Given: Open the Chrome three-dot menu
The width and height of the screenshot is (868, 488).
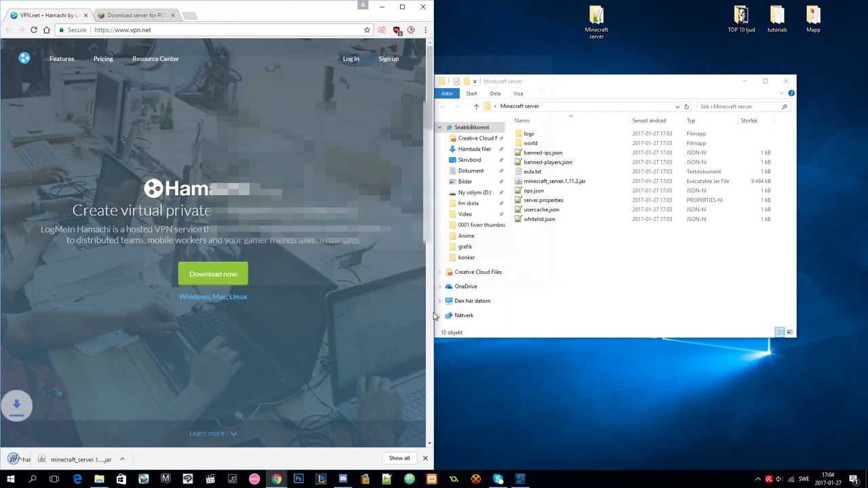Looking at the screenshot, I should tap(425, 30).
